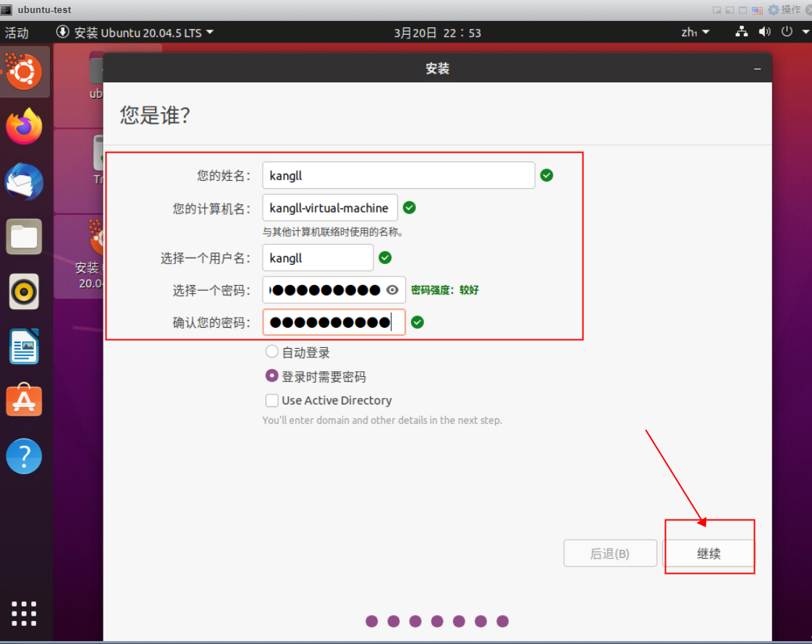Image resolution: width=812 pixels, height=644 pixels.
Task: Enable the Use Active Directory checkbox
Action: [x=271, y=400]
